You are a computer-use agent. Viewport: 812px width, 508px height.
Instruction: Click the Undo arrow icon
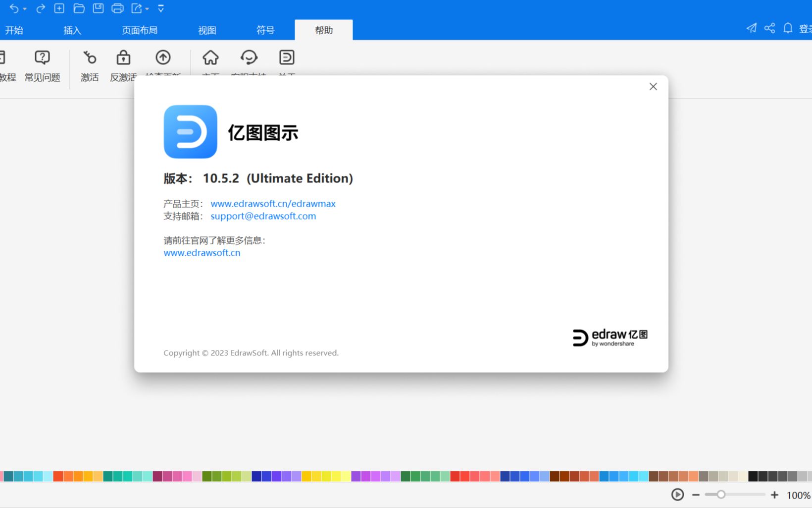[14, 8]
